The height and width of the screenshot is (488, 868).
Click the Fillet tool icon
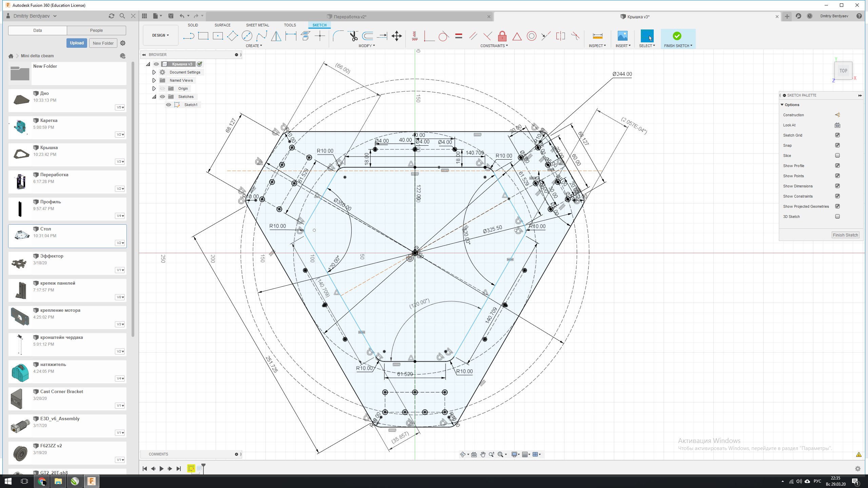pos(338,36)
